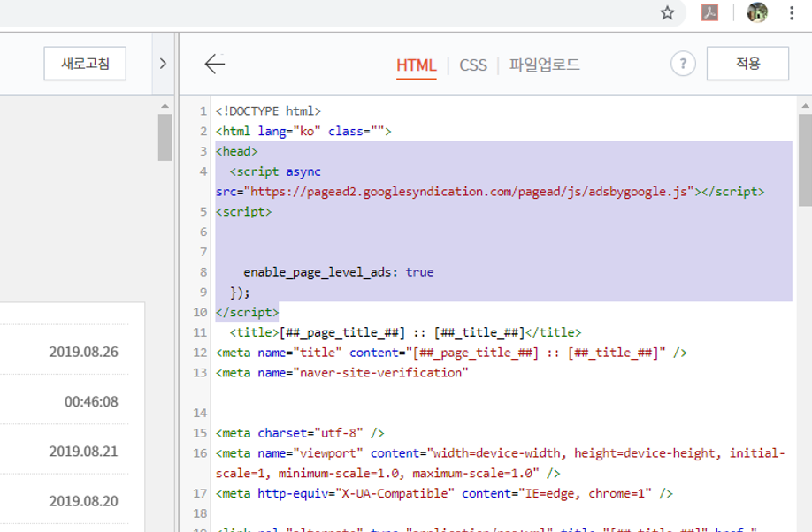Click the <head> tag line
This screenshot has height=532, width=812.
tap(237, 152)
